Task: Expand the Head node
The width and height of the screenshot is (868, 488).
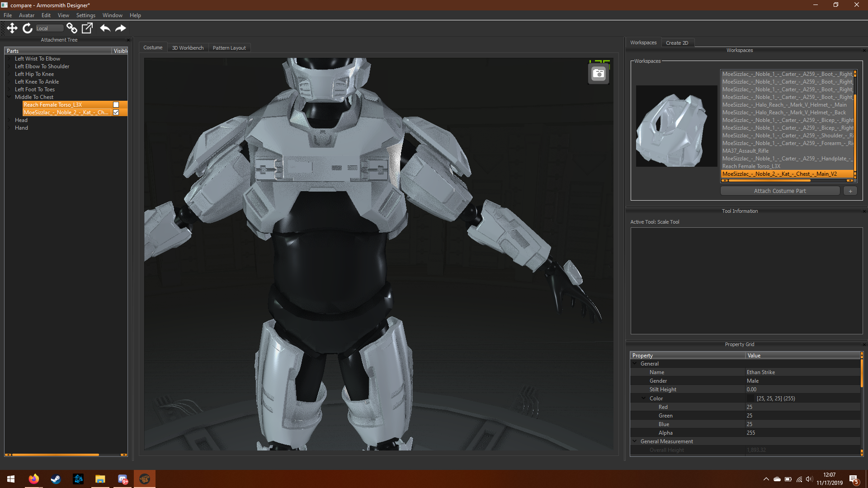Action: 9,120
